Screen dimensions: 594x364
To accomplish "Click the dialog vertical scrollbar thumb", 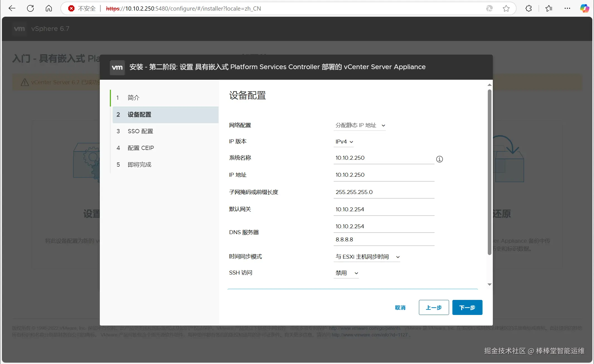I will tap(489, 172).
